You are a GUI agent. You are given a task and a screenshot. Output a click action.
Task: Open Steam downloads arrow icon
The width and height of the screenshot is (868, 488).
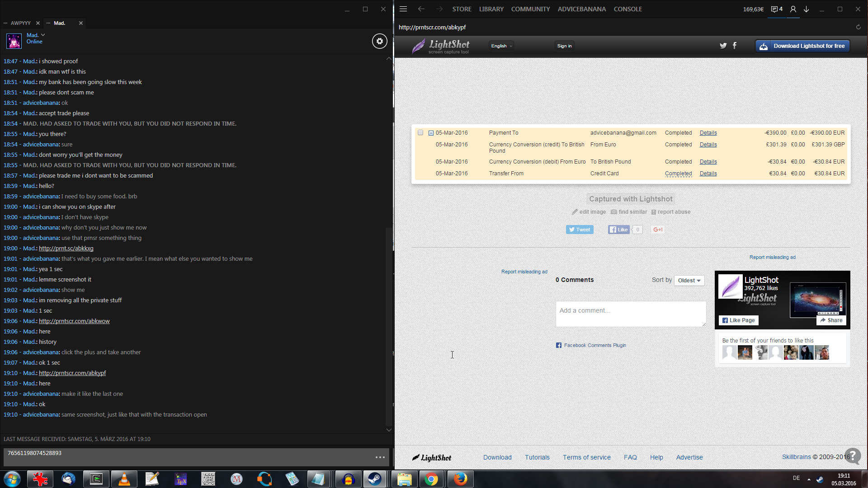[x=806, y=9]
